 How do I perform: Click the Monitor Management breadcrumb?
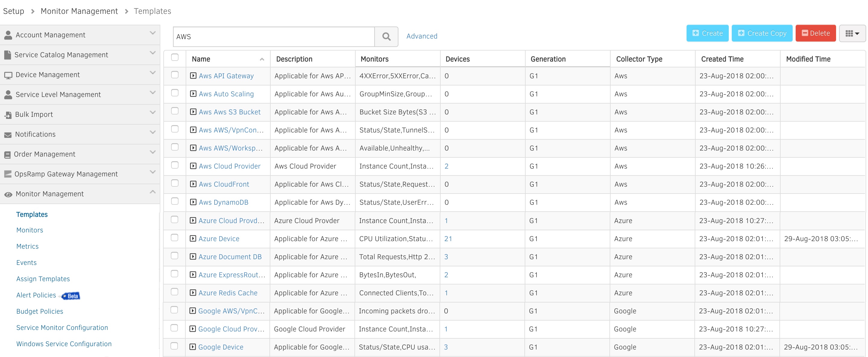click(x=79, y=11)
